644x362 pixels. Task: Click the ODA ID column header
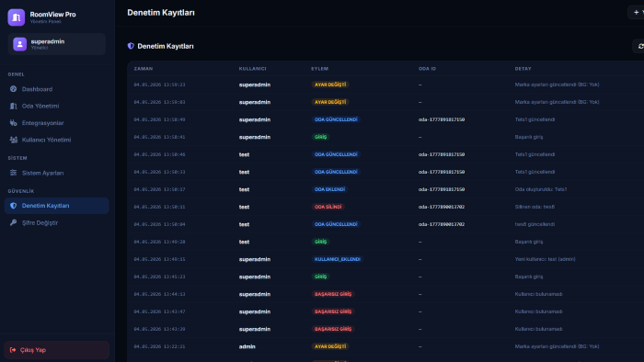tap(427, 69)
